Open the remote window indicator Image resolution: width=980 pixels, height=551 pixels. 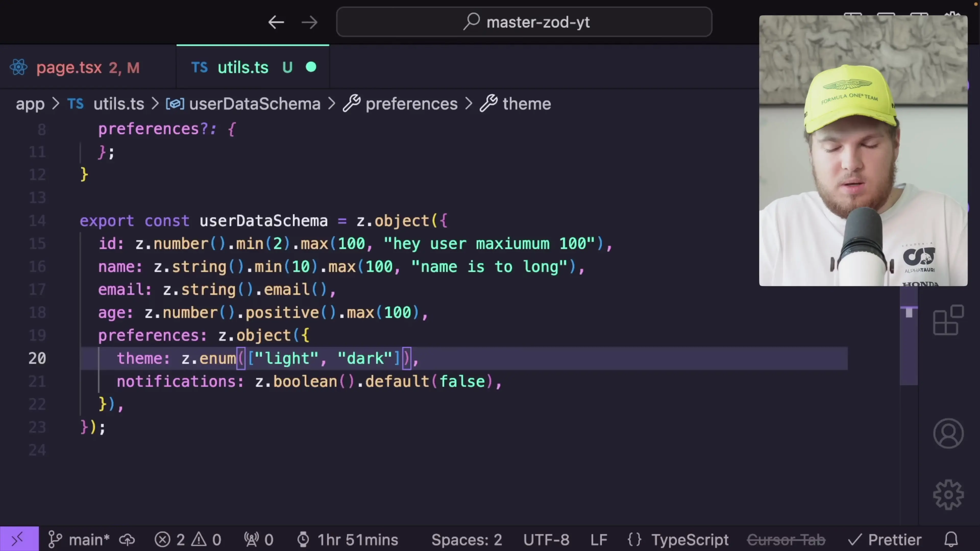click(19, 539)
